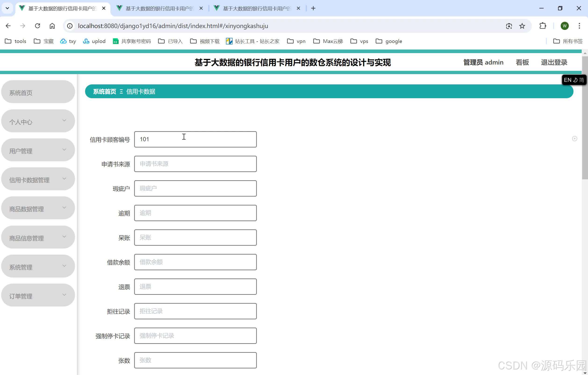
Task: Switch to the second browser tab
Action: 159,8
